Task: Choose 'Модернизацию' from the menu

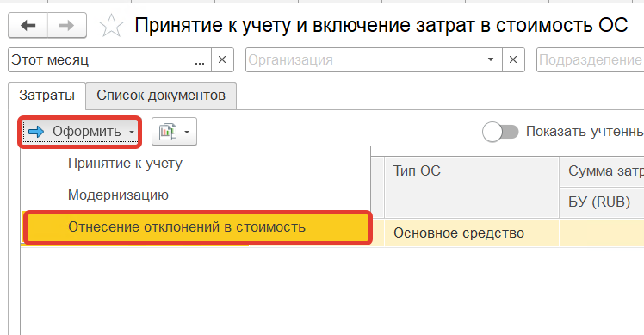Action: click(x=195, y=195)
